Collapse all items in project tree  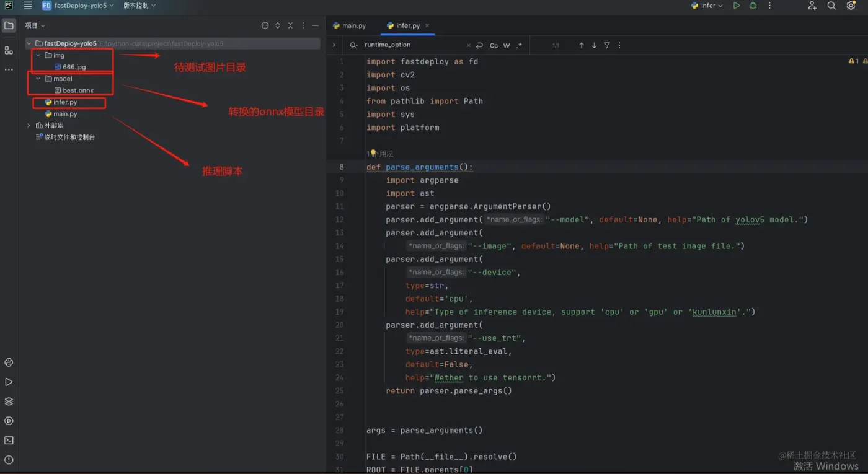[x=290, y=25]
